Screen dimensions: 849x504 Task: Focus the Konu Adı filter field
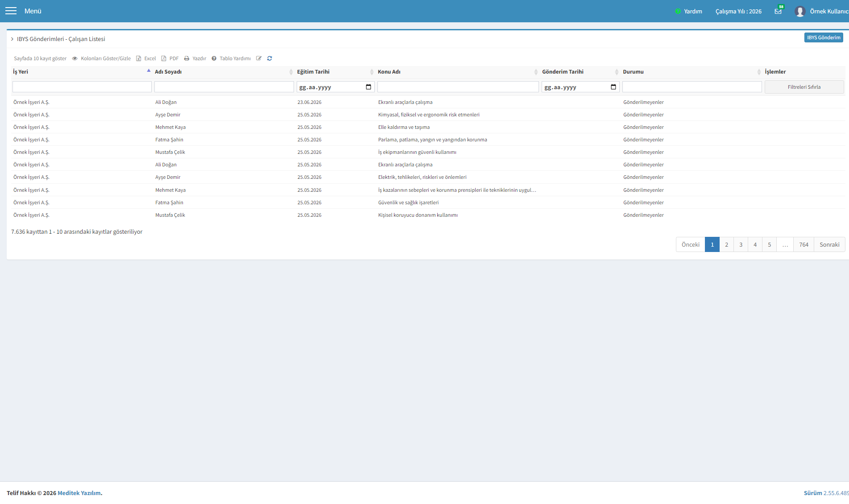[x=458, y=87]
